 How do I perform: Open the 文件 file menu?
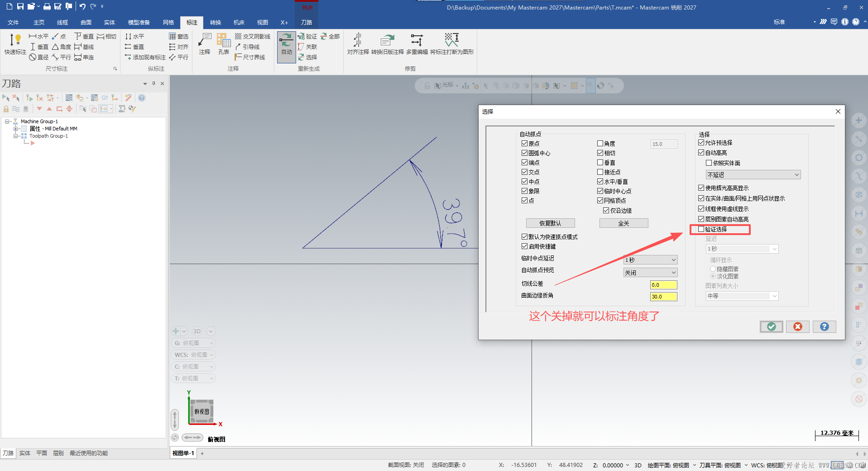pos(14,22)
